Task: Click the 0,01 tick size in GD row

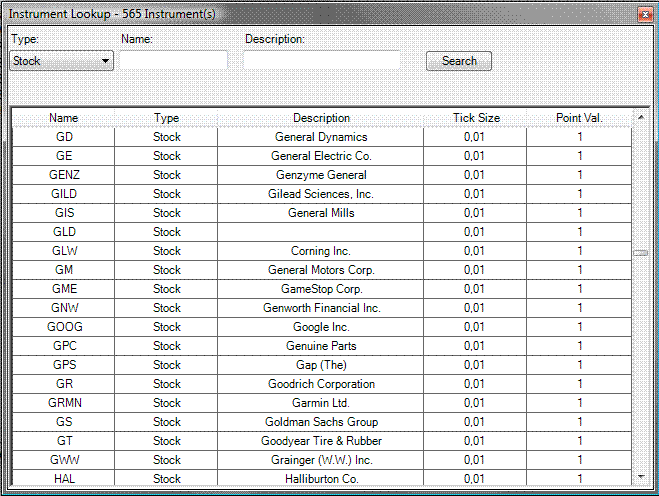Action: point(475,137)
